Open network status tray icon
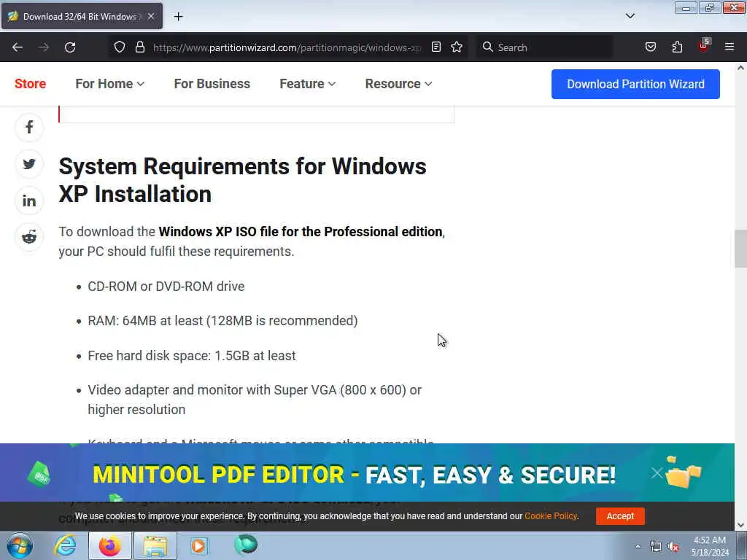Viewport: 747px width, 560px height. (656, 547)
